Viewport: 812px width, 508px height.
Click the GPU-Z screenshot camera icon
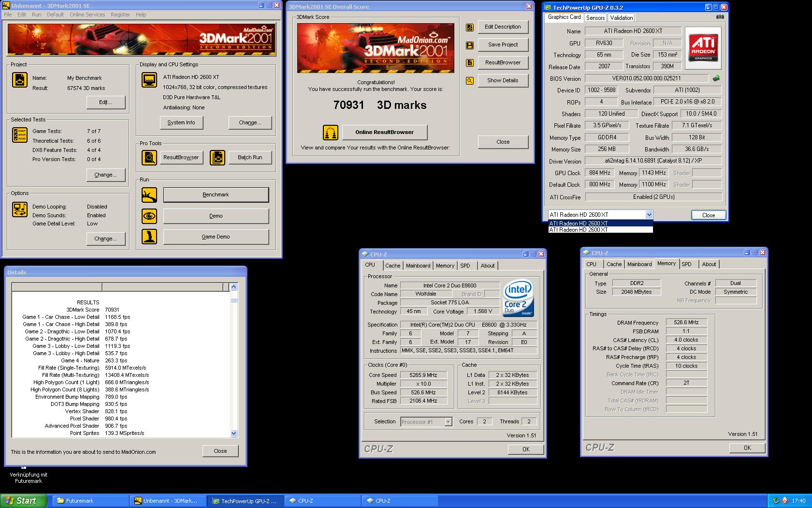point(720,17)
